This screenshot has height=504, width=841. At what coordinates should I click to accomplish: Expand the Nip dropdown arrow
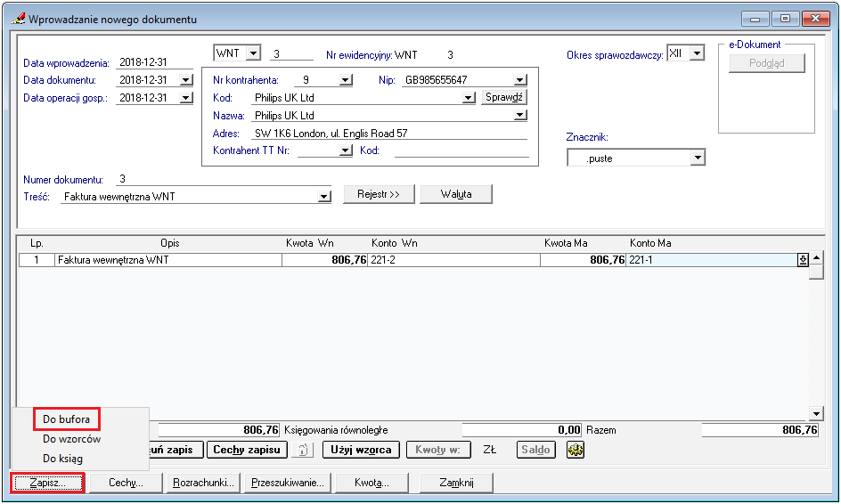click(519, 80)
